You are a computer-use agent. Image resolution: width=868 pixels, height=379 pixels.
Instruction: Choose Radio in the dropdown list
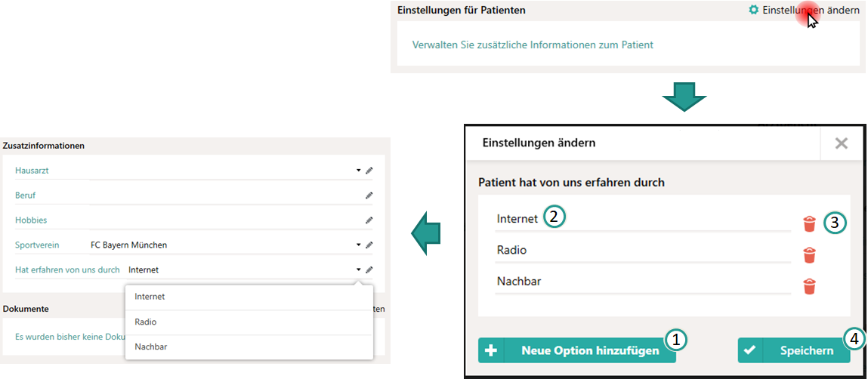click(249, 322)
